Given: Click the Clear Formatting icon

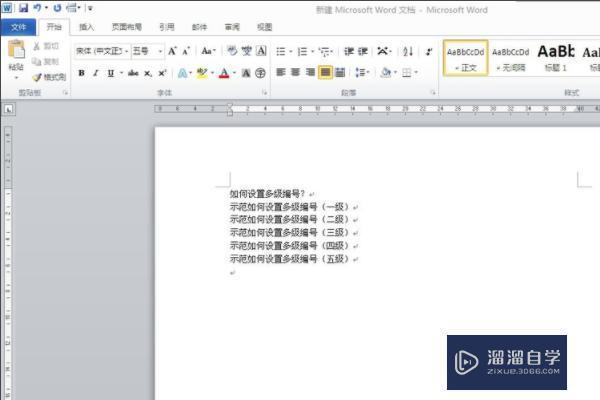Looking at the screenshot, I should coord(232,51).
